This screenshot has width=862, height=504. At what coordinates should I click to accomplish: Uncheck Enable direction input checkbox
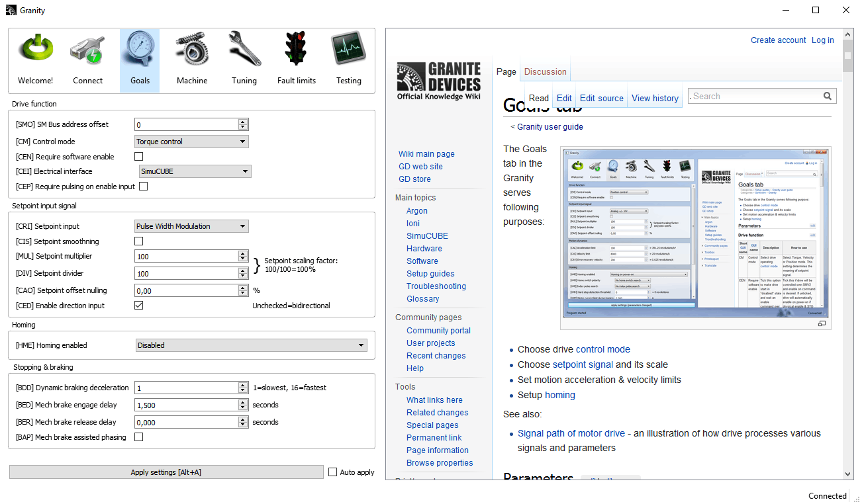[x=139, y=306]
